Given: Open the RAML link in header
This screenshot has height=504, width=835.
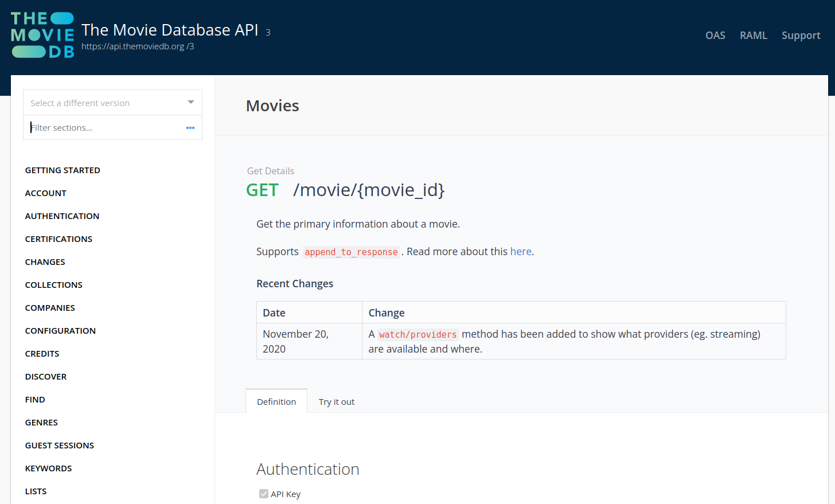Looking at the screenshot, I should (x=754, y=36).
